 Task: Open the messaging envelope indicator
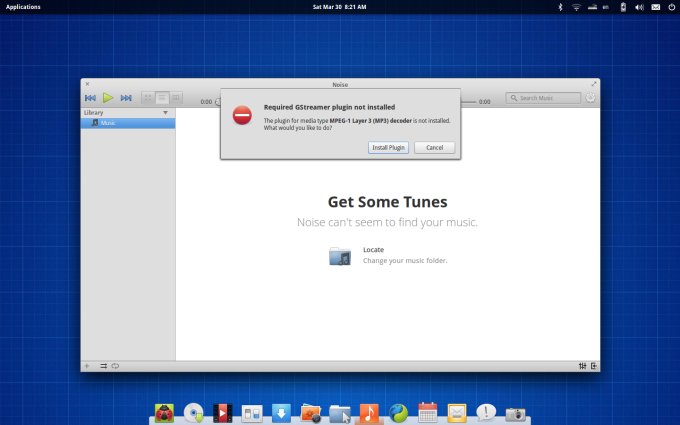656,7
